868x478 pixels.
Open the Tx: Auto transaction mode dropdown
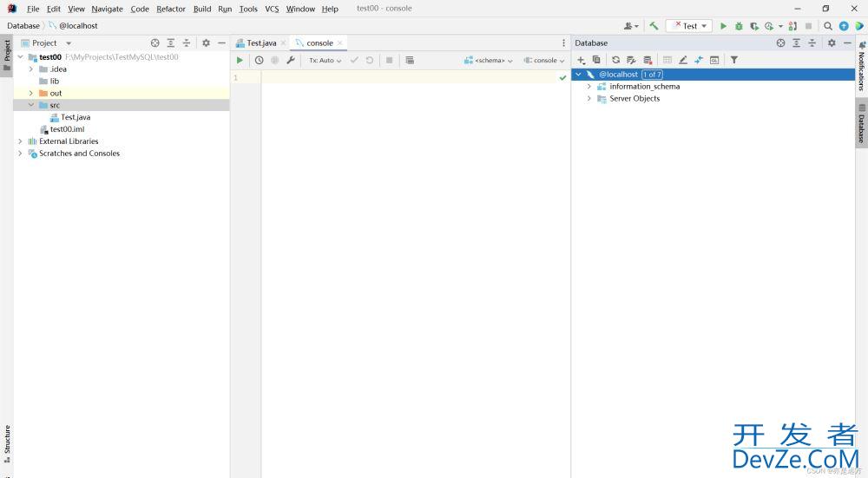point(325,61)
